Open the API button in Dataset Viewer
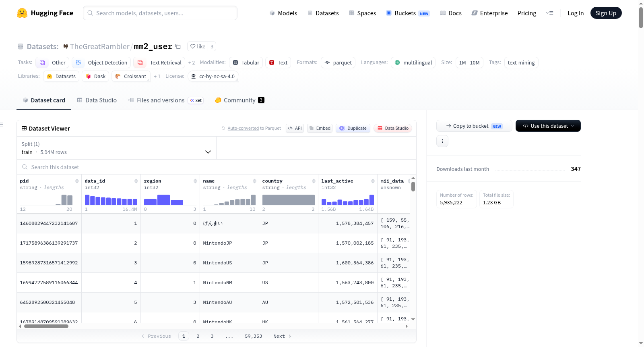Viewport: 644px width, 347px height. (x=295, y=128)
